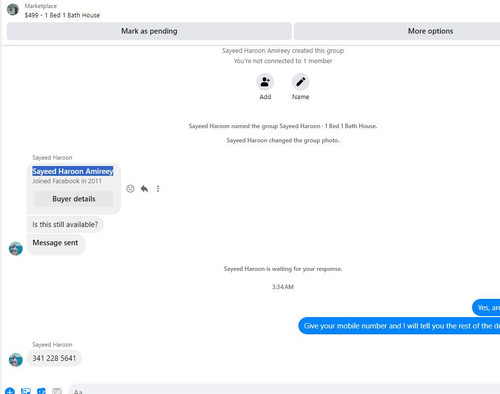Select the 'Is this still available?' message
This screenshot has width=500, height=394.
click(x=65, y=224)
